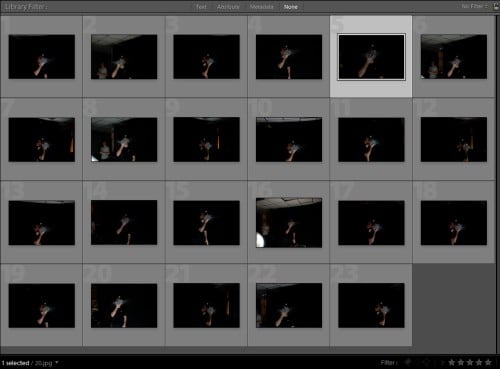Filter by three star rating
Image resolution: width=500 pixels, height=369 pixels.
[470, 362]
